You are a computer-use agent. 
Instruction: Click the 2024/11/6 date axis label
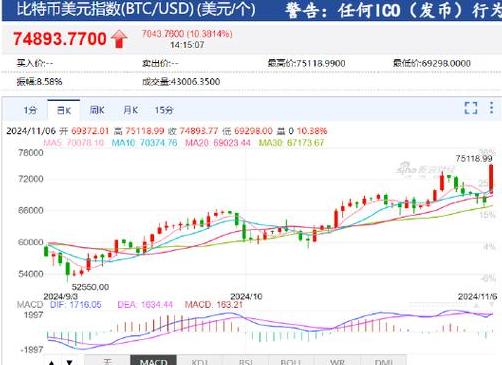(x=477, y=296)
